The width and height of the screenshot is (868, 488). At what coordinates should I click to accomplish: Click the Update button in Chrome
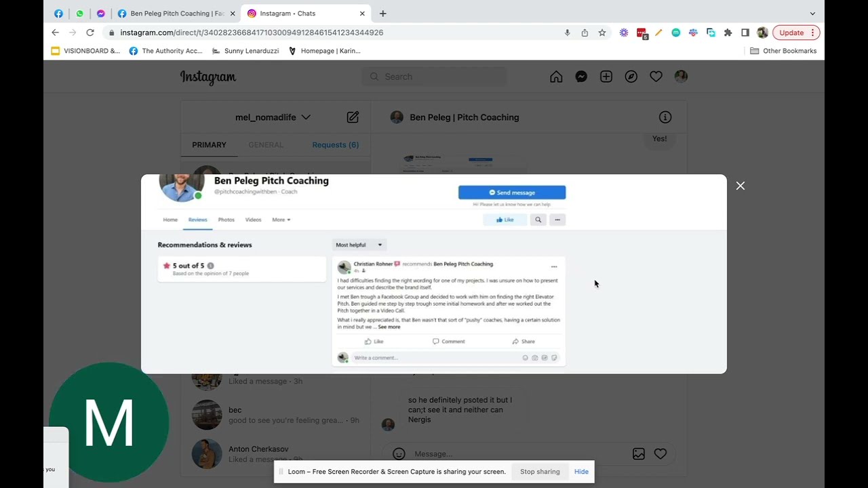[x=796, y=33]
